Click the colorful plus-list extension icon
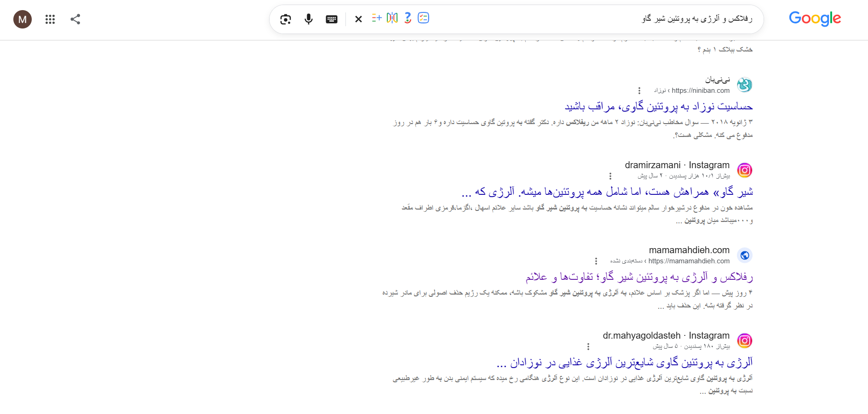 click(x=377, y=18)
